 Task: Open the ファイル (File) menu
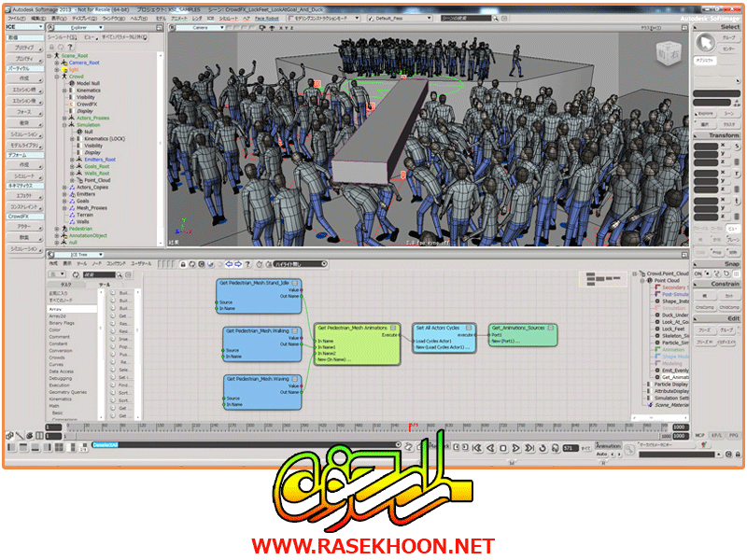(17, 19)
